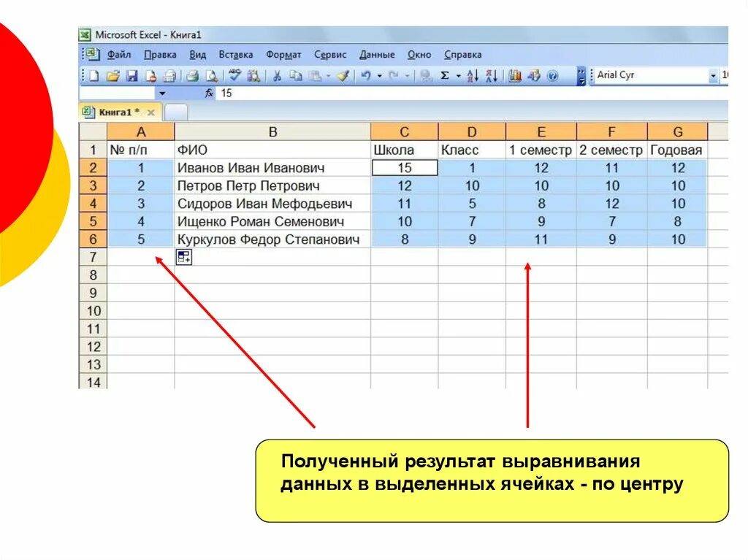Click the Print Preview icon
This screenshot has height=560, width=748.
(x=212, y=75)
